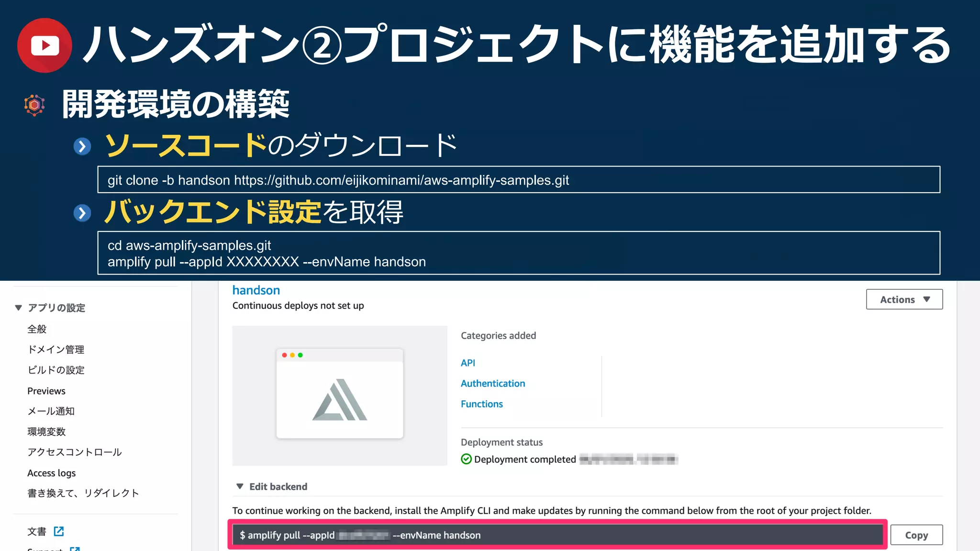
Task: Click the Copy button for the amplify pull command
Action: [x=916, y=535]
